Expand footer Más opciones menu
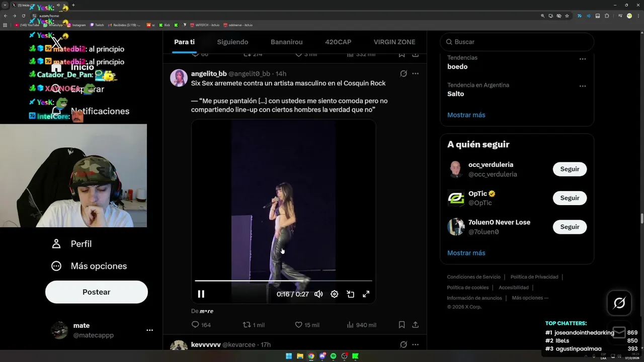 tap(530, 298)
